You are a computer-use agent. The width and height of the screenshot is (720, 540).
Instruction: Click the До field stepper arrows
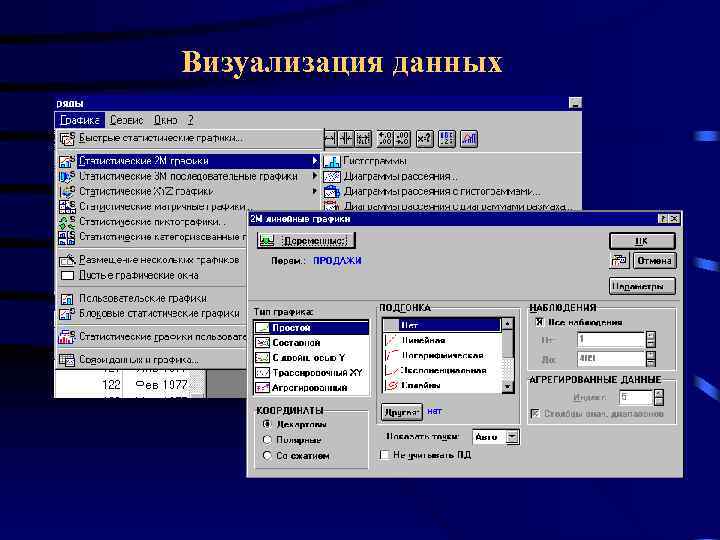pos(651,359)
